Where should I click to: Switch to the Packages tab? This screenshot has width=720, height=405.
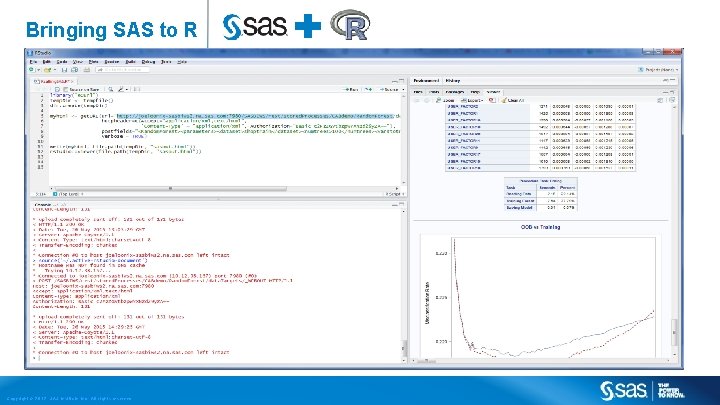coord(455,92)
